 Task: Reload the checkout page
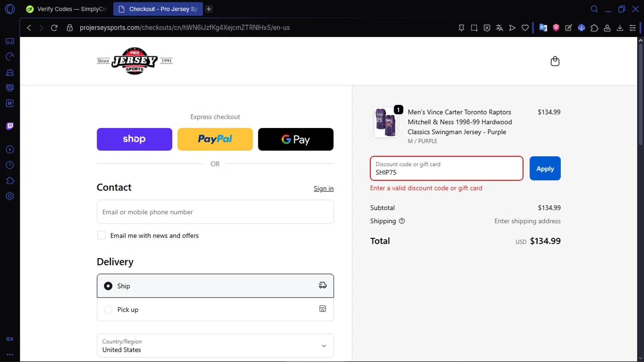[54, 27]
